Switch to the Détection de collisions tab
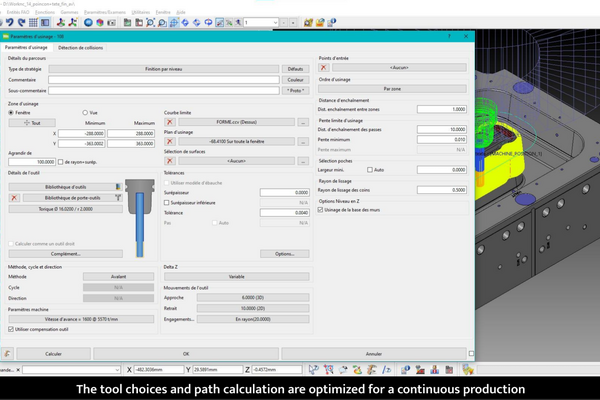This screenshot has height=400, width=600. click(x=80, y=47)
